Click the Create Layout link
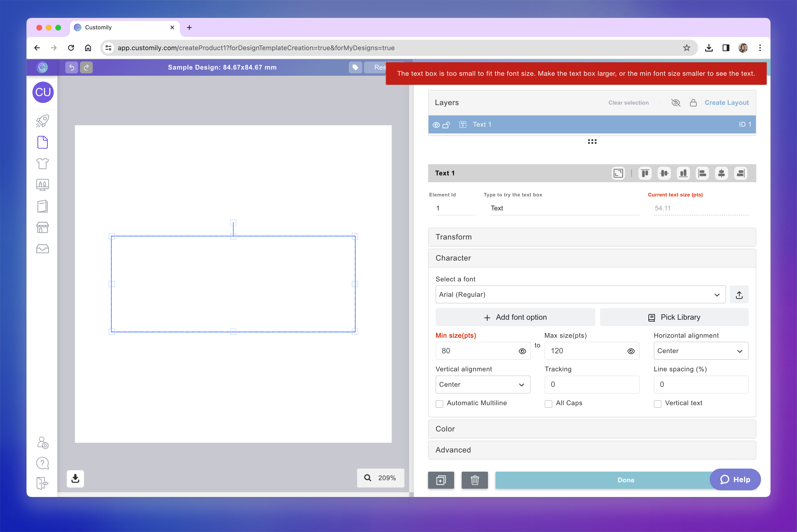797x532 pixels. 726,103
